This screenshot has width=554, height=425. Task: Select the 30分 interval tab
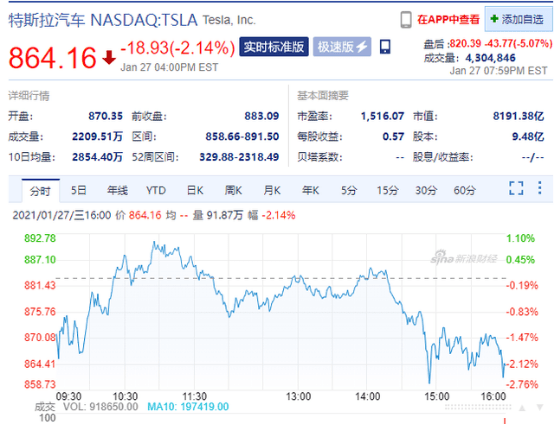click(426, 190)
